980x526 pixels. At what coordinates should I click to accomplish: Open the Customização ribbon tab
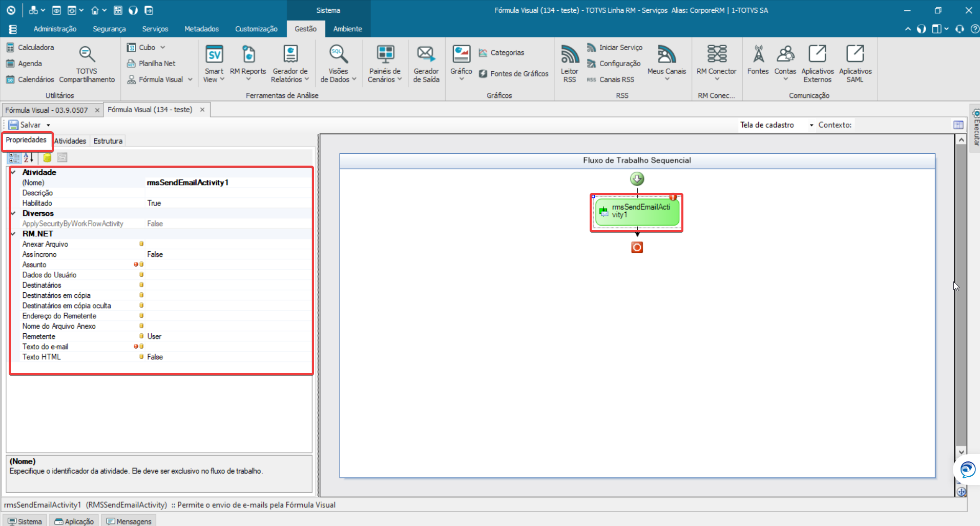coord(256,29)
